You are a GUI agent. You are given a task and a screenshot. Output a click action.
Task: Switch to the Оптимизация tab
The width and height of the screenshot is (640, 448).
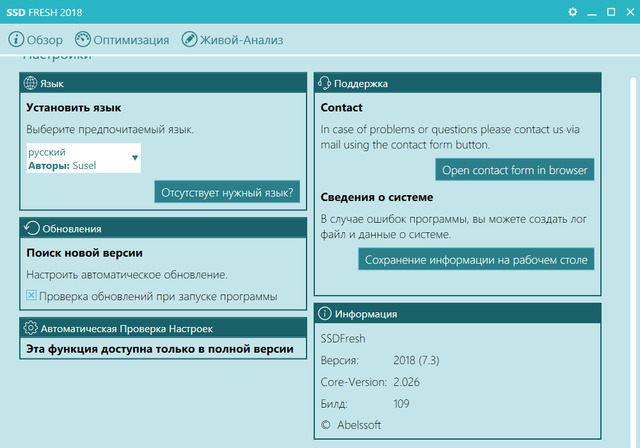click(x=131, y=40)
